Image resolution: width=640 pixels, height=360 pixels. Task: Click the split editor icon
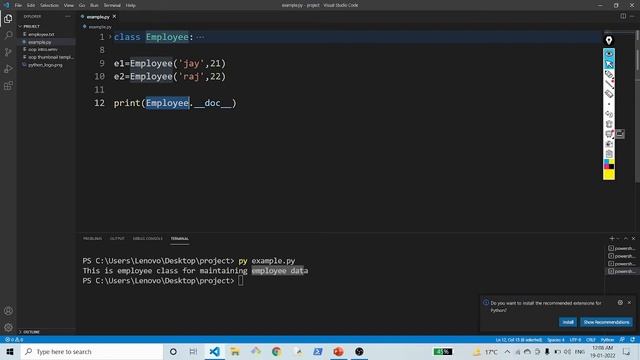[623, 16]
